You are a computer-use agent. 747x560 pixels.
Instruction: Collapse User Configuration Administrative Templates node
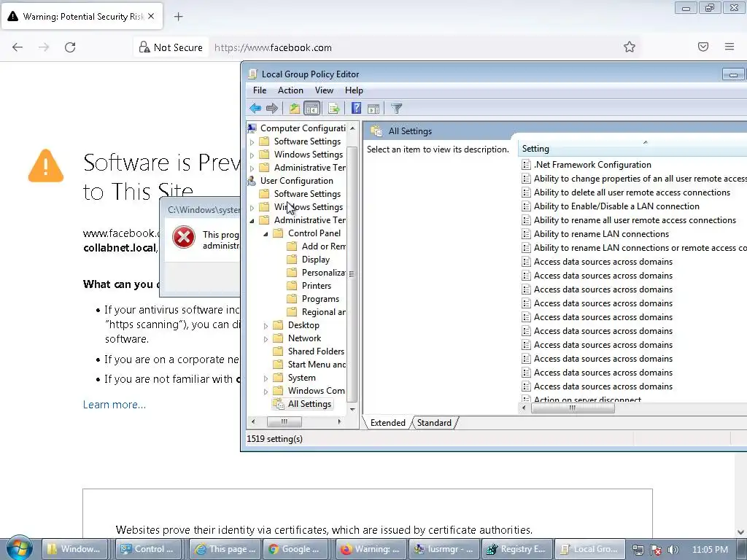(x=252, y=220)
